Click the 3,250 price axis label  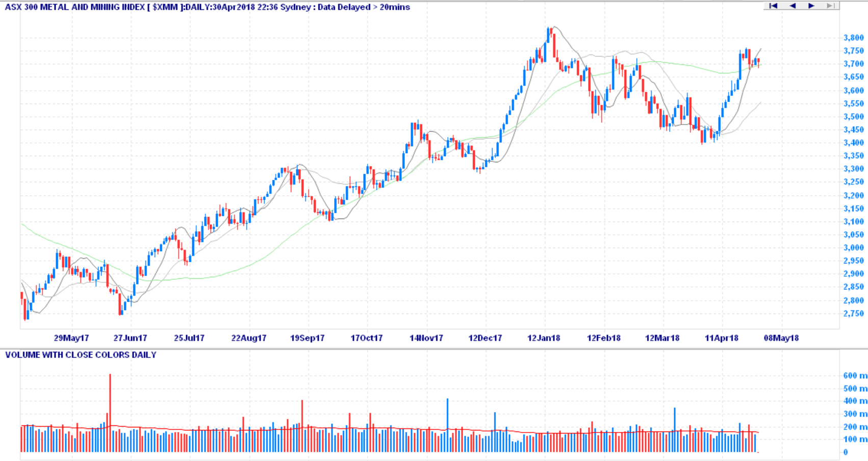coord(854,182)
